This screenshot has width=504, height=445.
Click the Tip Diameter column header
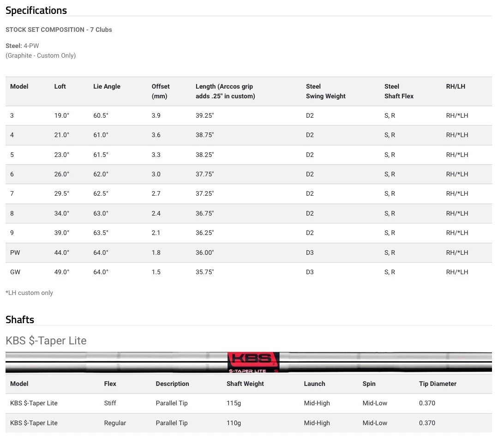(x=438, y=384)
